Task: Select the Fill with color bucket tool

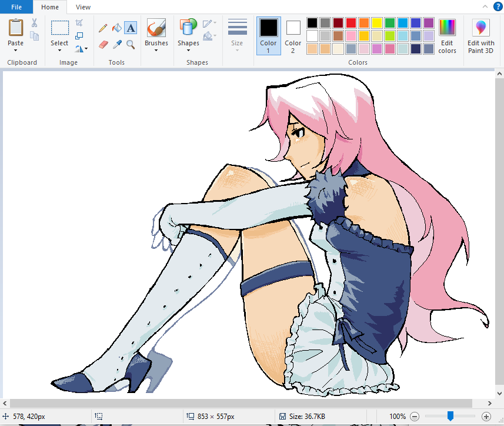Action: pos(117,28)
